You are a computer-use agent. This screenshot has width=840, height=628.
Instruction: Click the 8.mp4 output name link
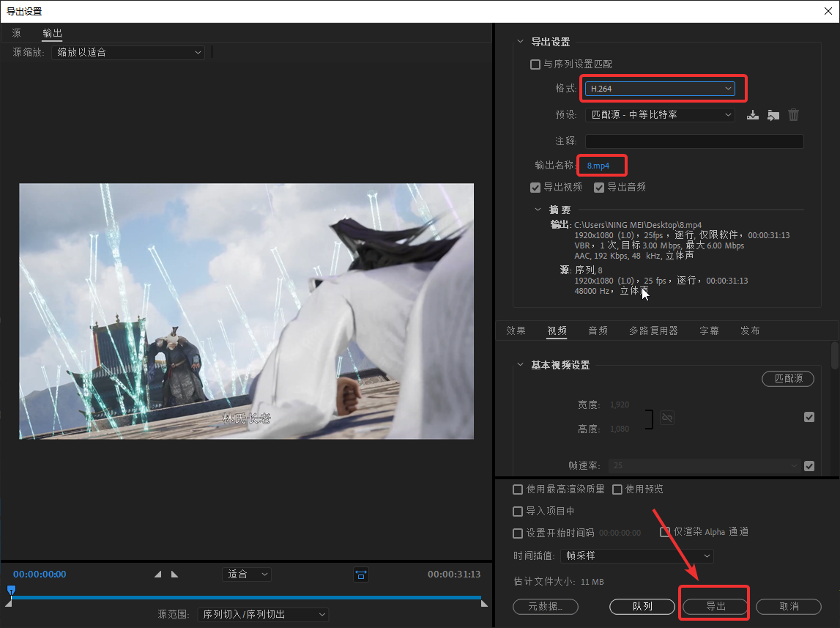[598, 166]
